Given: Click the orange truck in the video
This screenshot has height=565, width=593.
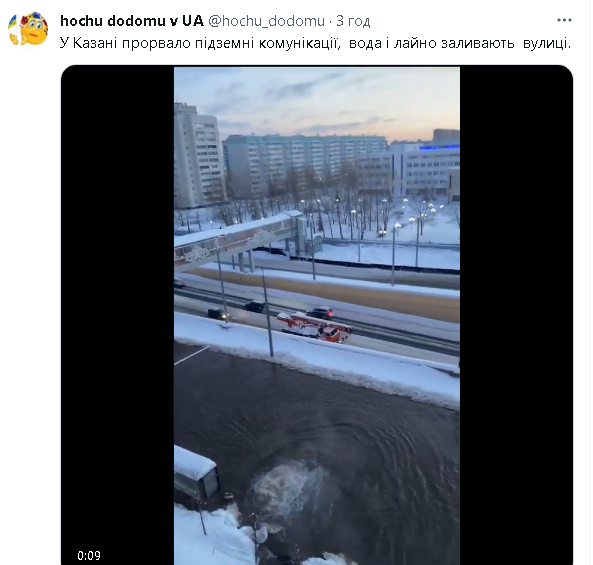Looking at the screenshot, I should coord(314,327).
